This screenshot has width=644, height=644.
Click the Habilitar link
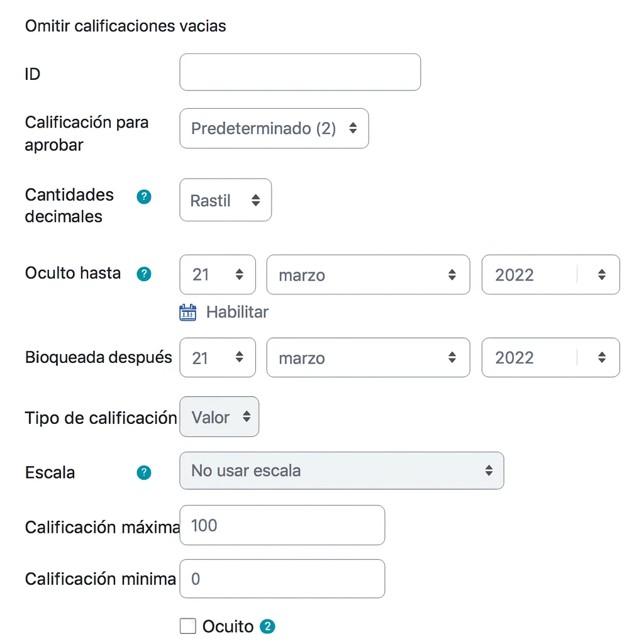pos(237,312)
